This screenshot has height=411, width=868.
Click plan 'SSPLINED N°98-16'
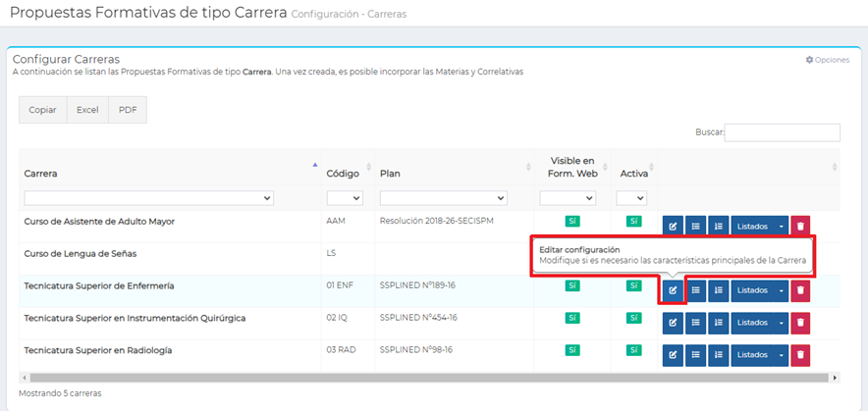pyautogui.click(x=416, y=350)
